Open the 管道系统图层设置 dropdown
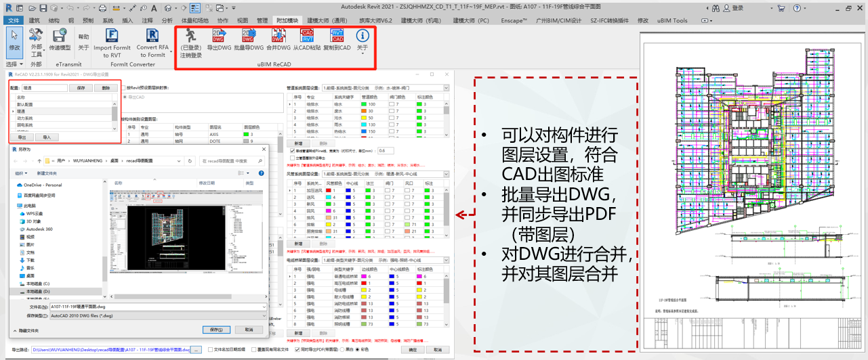Viewport: 868px width, 360px height. tap(445, 88)
